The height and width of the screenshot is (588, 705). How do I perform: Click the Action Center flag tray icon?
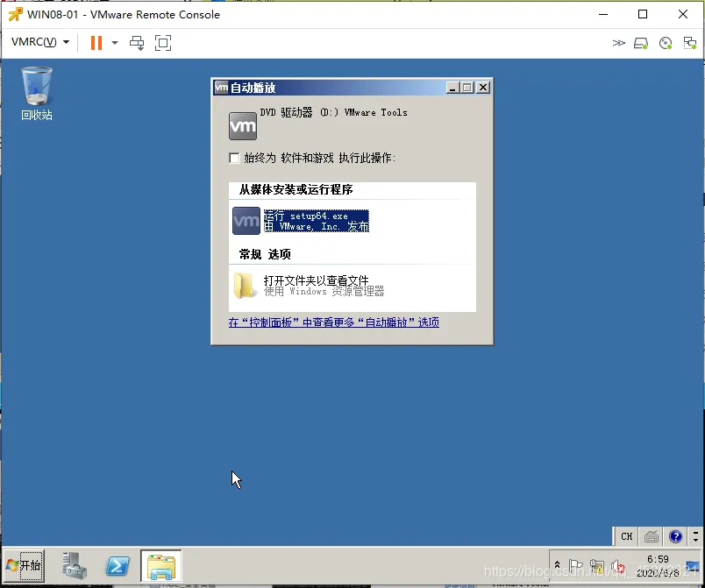[x=575, y=566]
